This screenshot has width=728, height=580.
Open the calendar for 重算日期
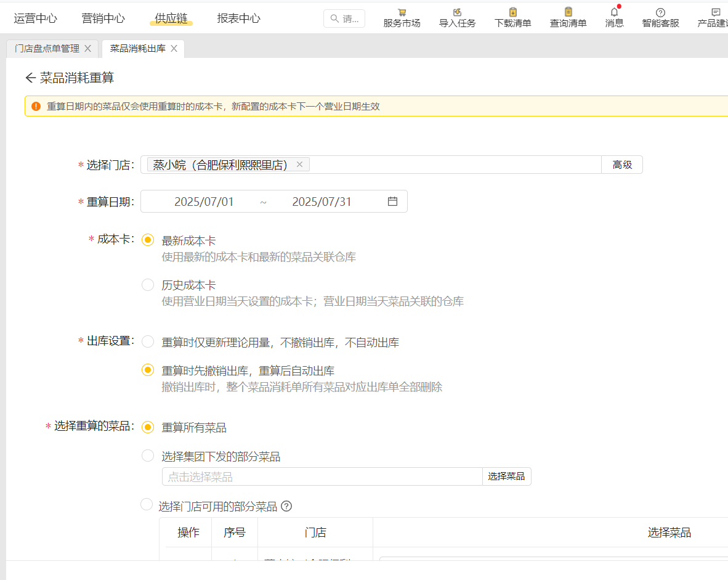pyautogui.click(x=392, y=201)
